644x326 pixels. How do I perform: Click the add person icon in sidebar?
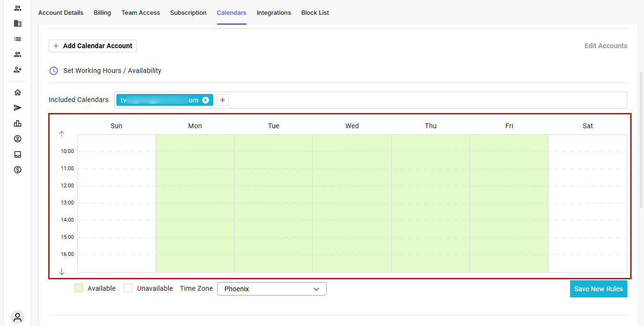coord(18,70)
